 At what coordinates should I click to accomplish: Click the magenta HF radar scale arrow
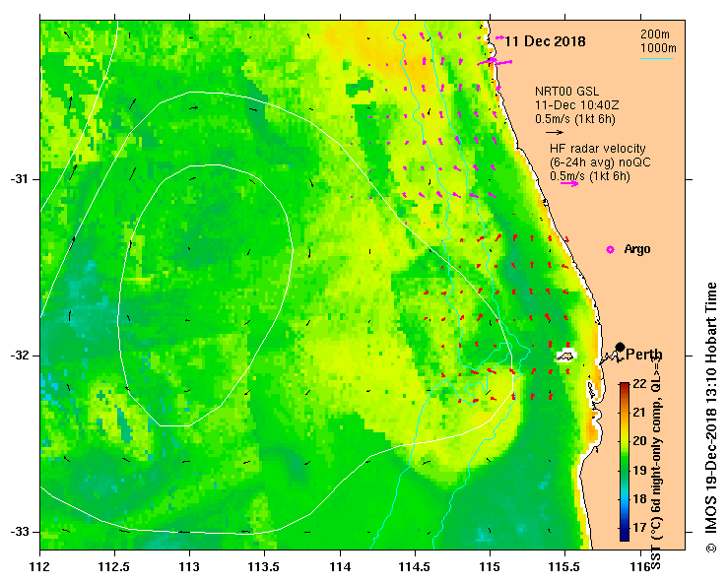tap(569, 184)
